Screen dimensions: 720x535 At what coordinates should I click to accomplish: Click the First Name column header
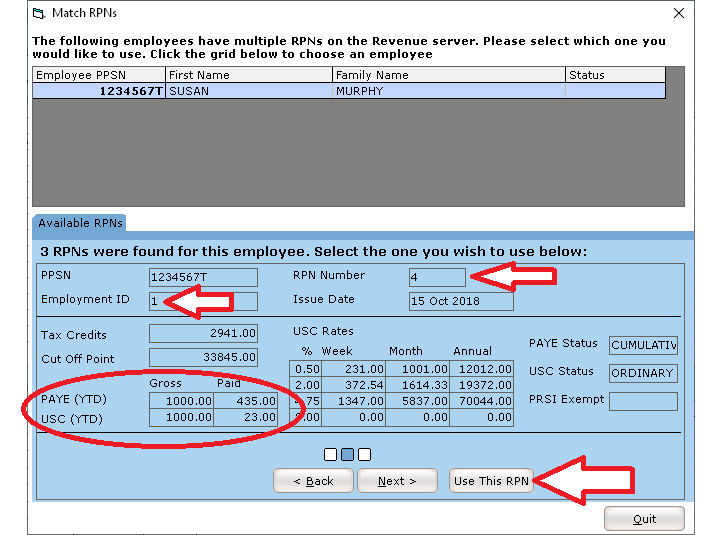pyautogui.click(x=248, y=75)
